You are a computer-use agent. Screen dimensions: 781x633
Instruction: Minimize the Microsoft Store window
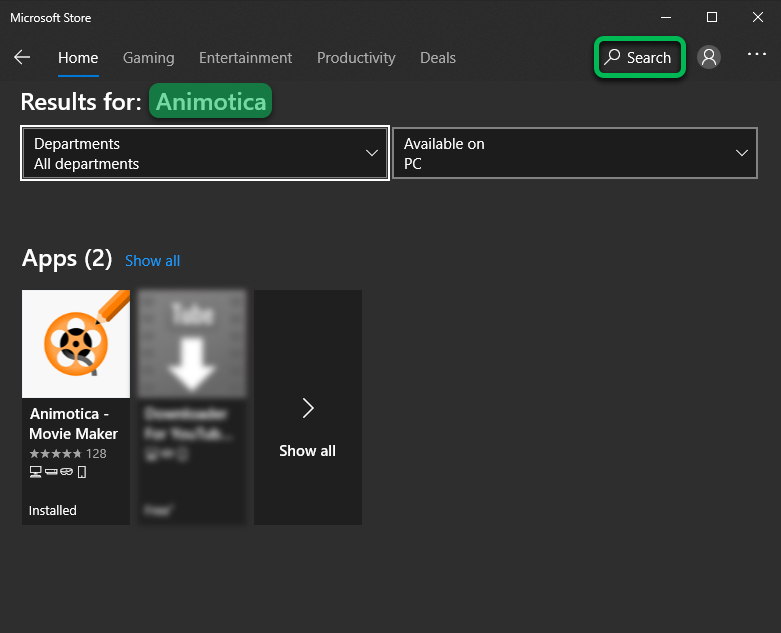666,17
